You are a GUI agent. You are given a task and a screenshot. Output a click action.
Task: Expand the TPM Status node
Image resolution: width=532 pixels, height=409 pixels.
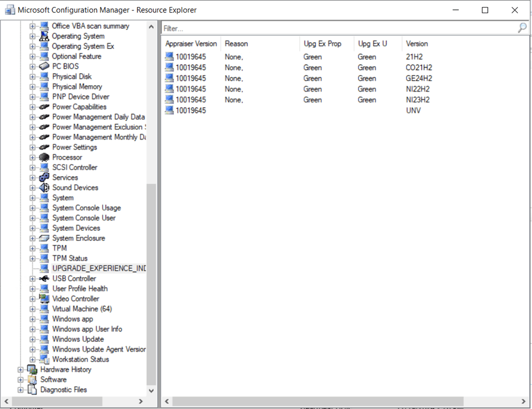[x=33, y=258]
